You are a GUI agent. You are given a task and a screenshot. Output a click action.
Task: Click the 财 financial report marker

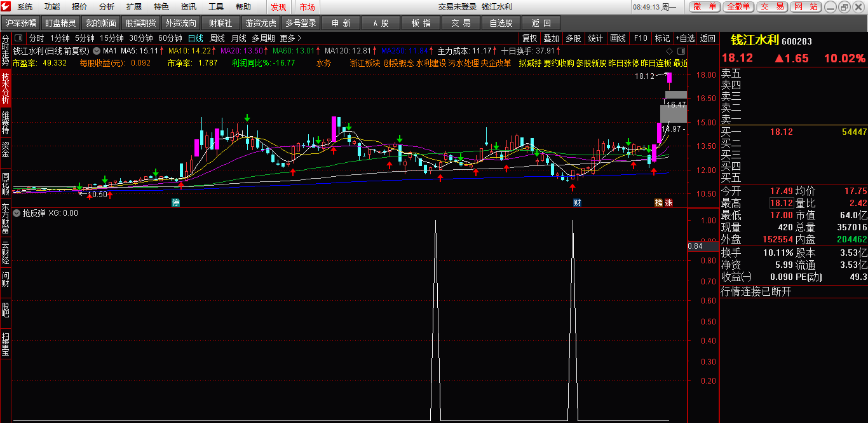(577, 202)
